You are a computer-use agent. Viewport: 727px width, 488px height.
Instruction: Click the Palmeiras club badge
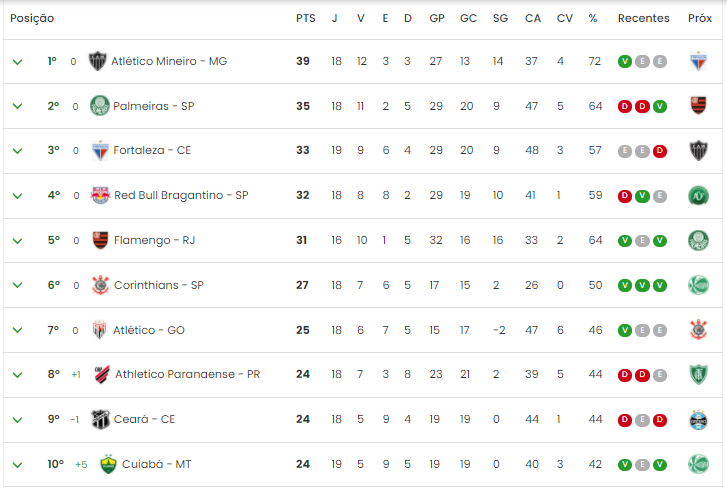(x=100, y=106)
